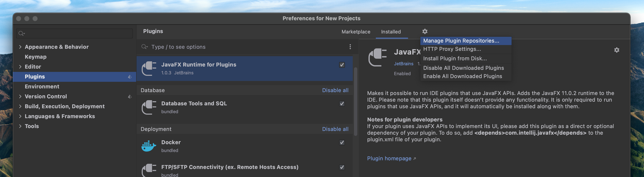The width and height of the screenshot is (644, 177).
Task: Click the FTP/SFTP Connectivity plugin icon
Action: click(149, 170)
